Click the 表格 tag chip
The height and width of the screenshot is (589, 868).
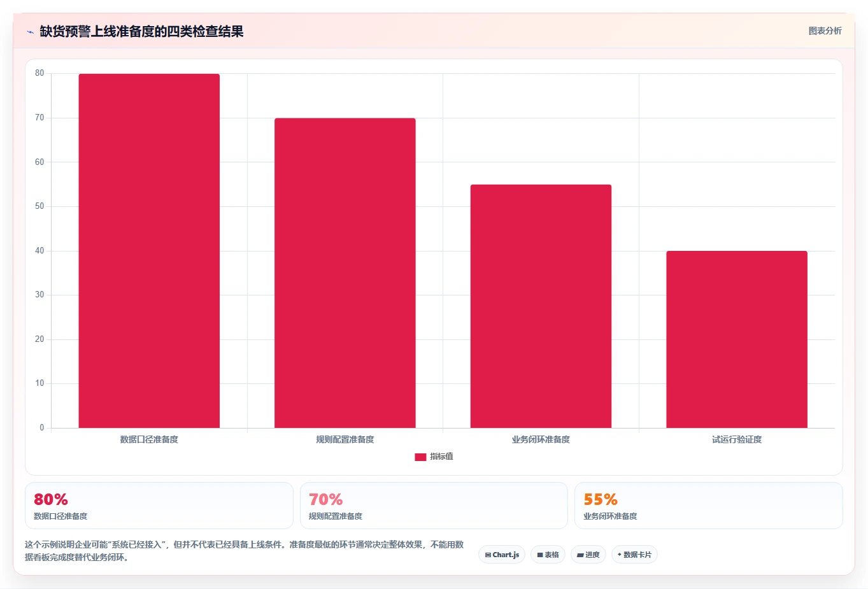pyautogui.click(x=548, y=555)
